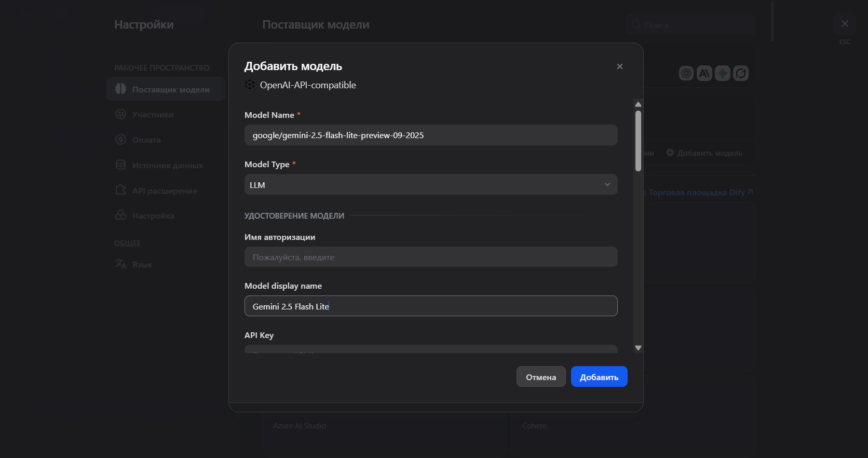Click the scrollbar up arrow in dialog
The width and height of the screenshot is (868, 458).
pyautogui.click(x=639, y=104)
